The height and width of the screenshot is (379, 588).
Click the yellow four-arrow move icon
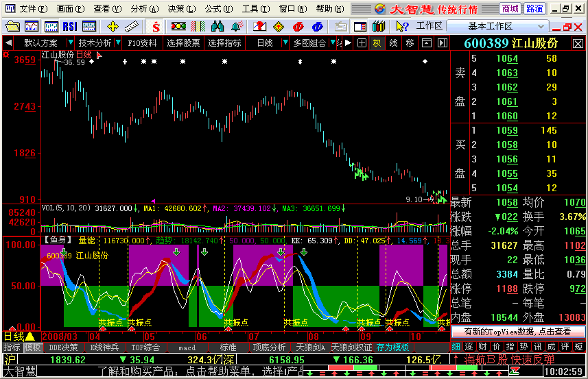point(113,27)
